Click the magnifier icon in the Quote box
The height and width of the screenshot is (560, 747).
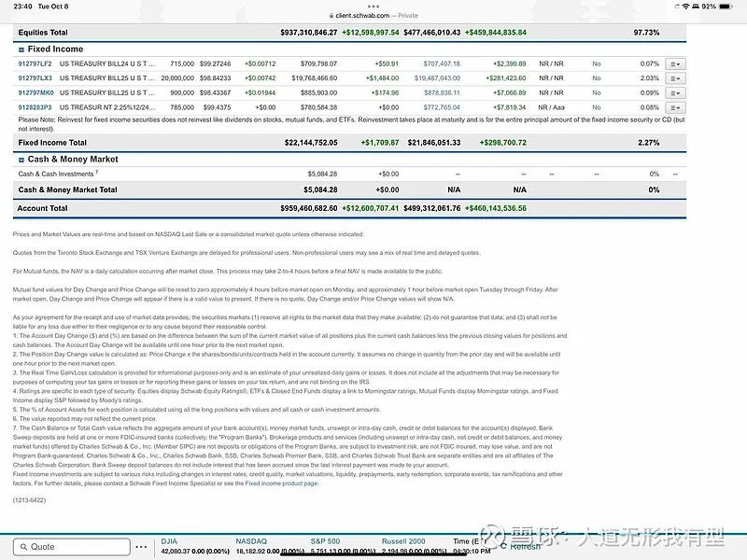[23, 547]
